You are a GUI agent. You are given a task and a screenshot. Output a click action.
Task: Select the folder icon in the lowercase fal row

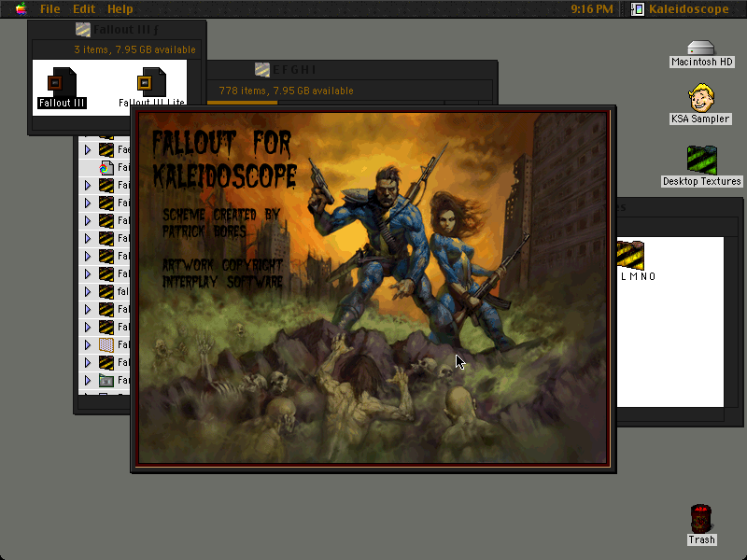pos(106,291)
